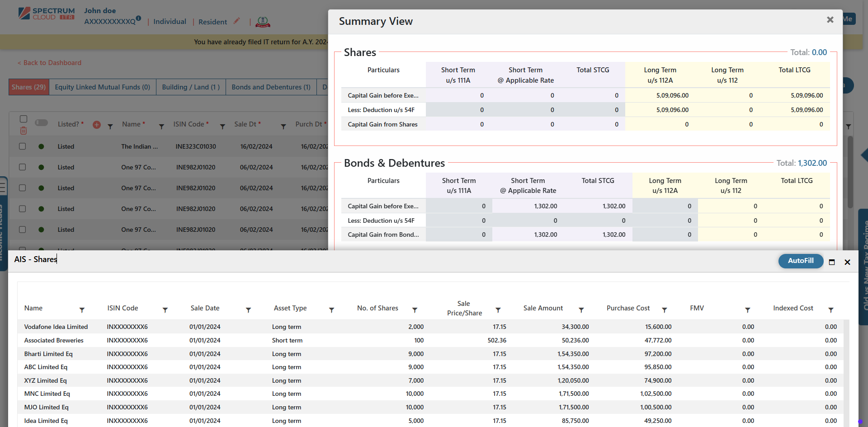Image resolution: width=868 pixels, height=427 pixels.
Task: Click info icon beside the PAN number
Action: pos(138,19)
